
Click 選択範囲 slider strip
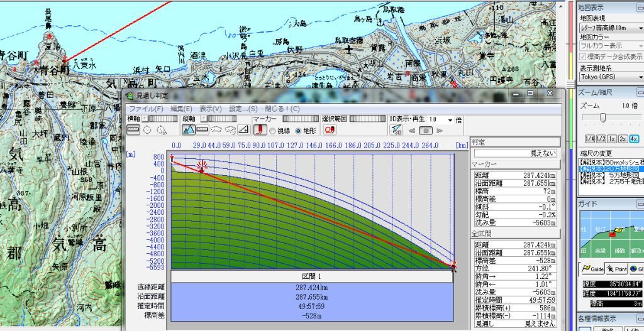(x=367, y=119)
